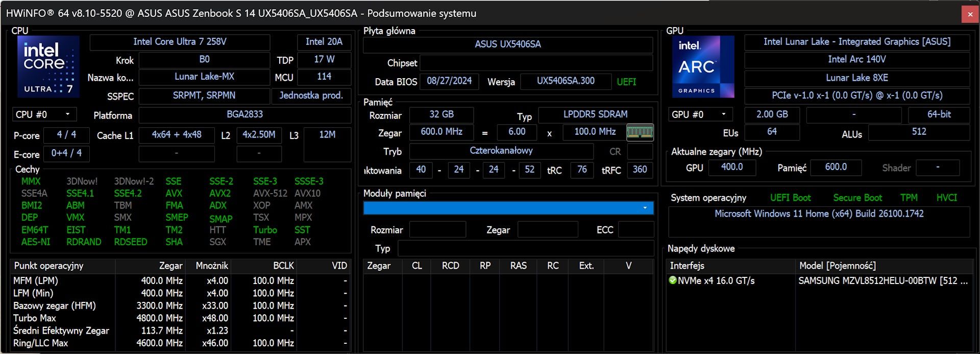Click the empty Chipset field
980x354 pixels.
[x=536, y=63]
